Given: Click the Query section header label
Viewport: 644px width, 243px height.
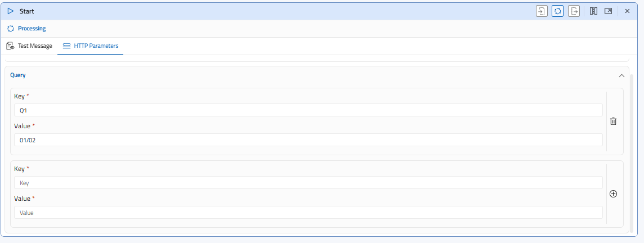Looking at the screenshot, I should (18, 75).
